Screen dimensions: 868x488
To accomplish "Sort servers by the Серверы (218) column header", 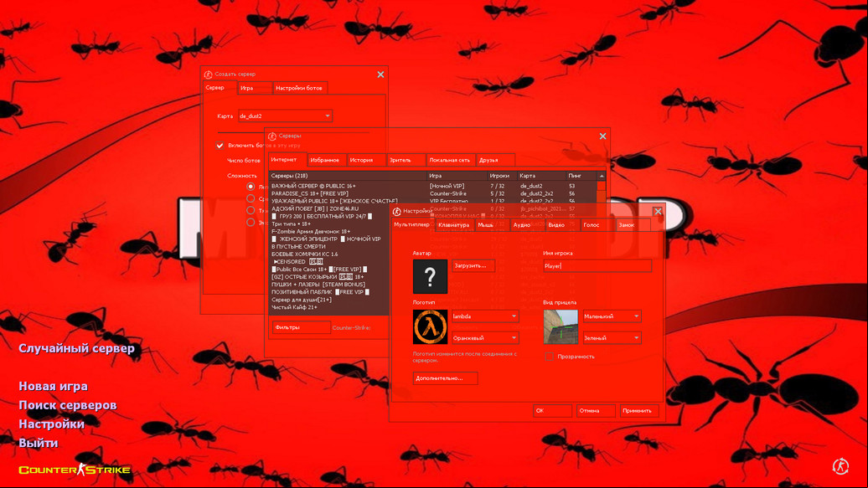I will tap(348, 176).
